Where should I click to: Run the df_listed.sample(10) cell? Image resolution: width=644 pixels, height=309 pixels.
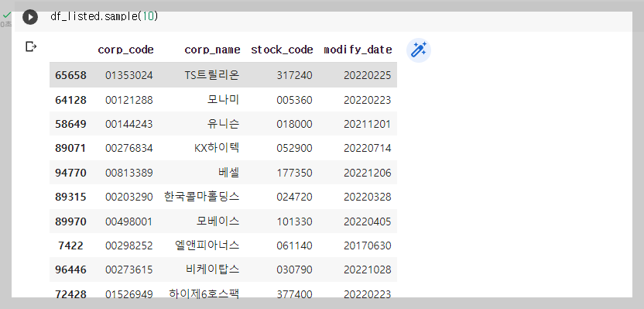(x=30, y=17)
